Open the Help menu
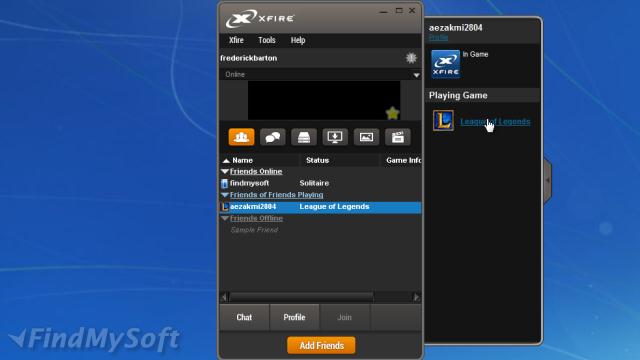The image size is (640, 360). click(298, 40)
